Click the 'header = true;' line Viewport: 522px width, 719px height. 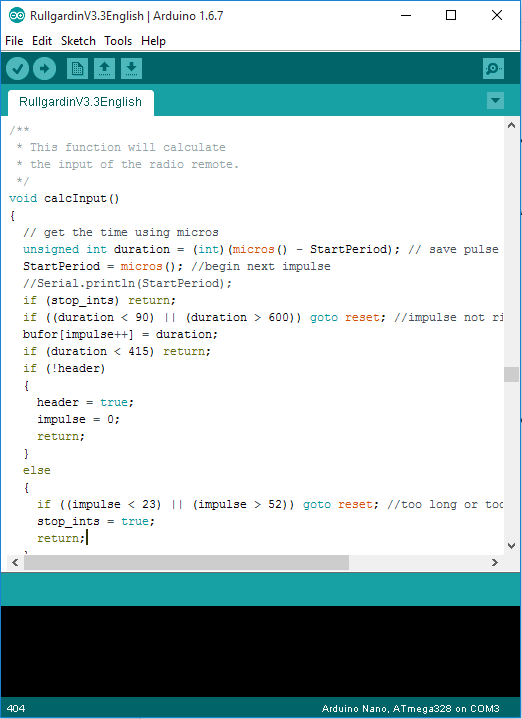click(x=85, y=402)
